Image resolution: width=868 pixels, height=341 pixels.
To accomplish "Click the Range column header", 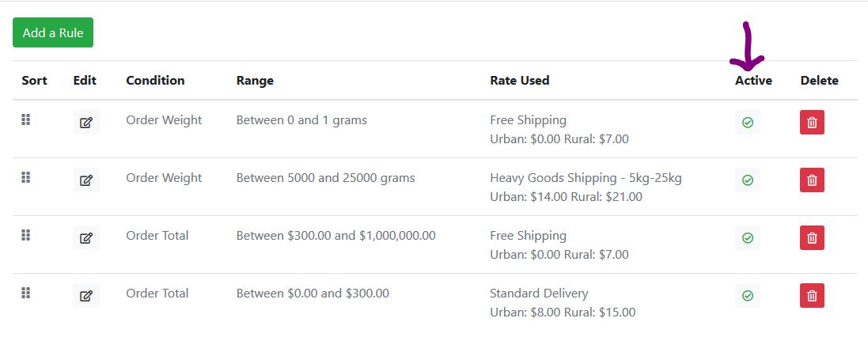I will [255, 80].
